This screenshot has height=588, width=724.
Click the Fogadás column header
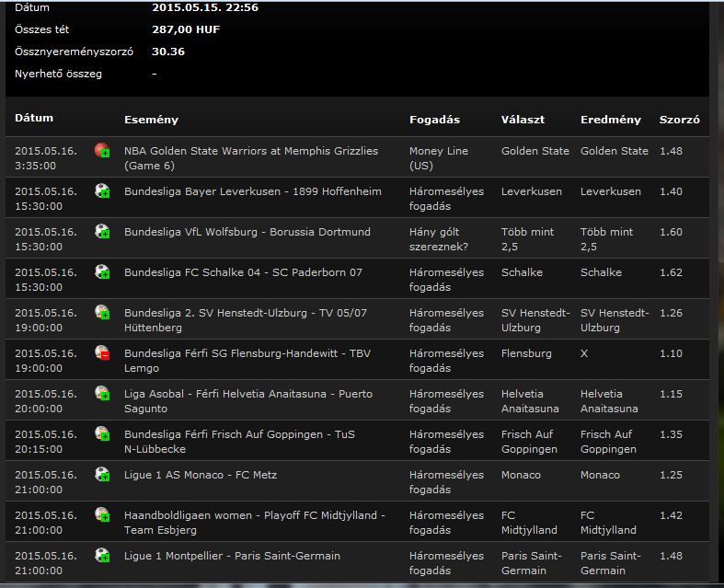pos(434,120)
